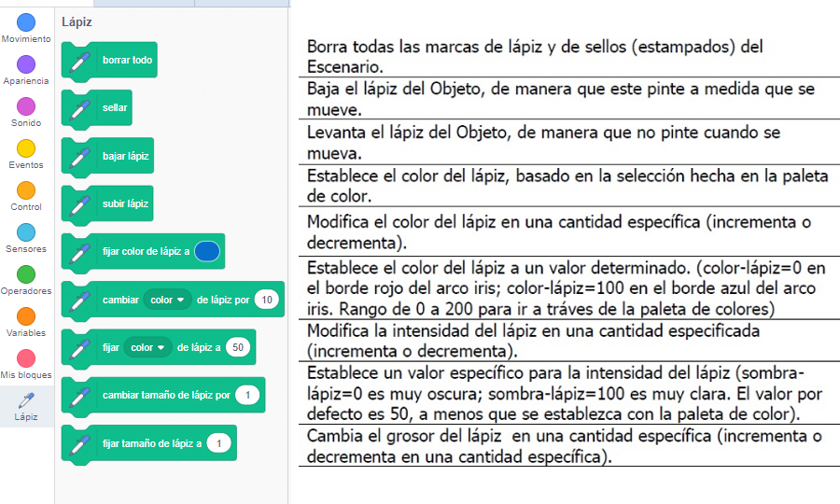
Task: Open the Sensores blocks category
Action: 26,232
